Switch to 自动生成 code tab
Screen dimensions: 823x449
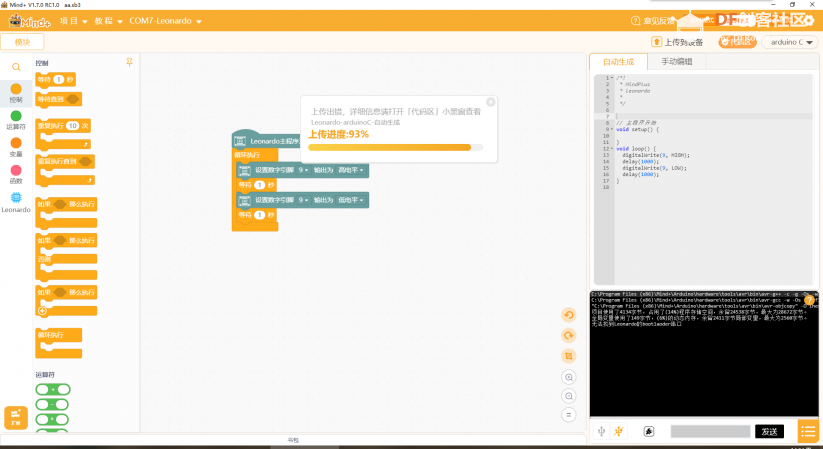tap(618, 62)
